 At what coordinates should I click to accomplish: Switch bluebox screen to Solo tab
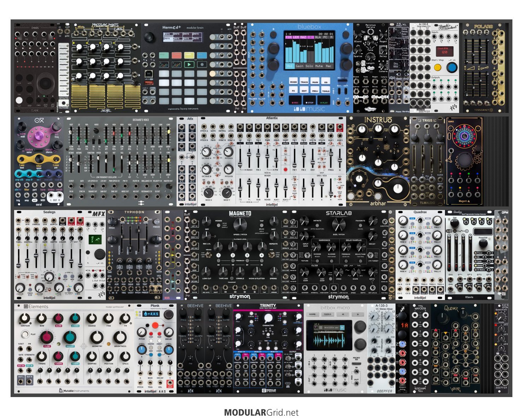[x=309, y=66]
